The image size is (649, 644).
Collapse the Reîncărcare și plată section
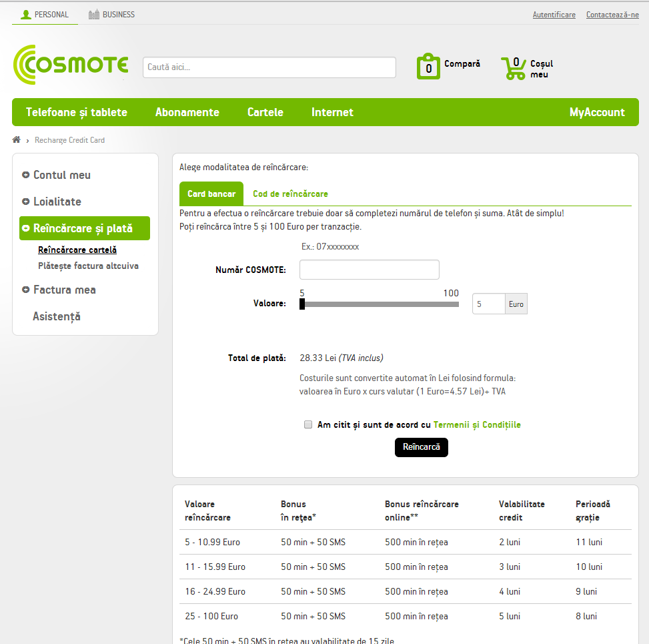[x=25, y=228]
